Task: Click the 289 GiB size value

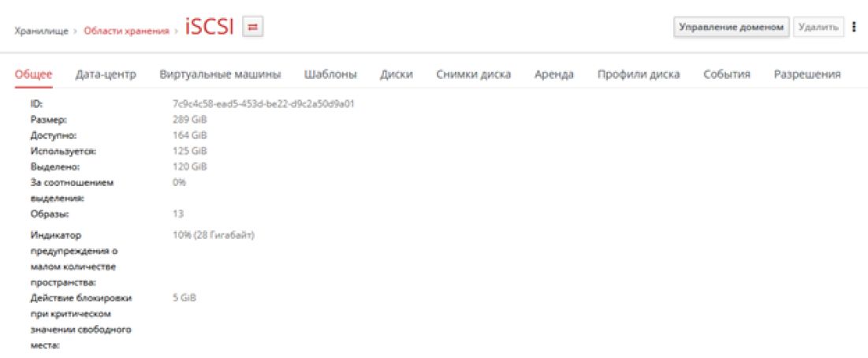Action: [189, 119]
